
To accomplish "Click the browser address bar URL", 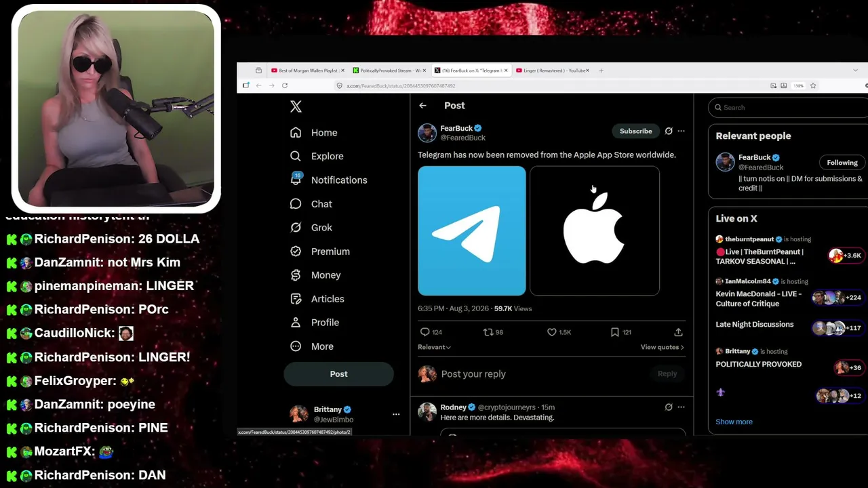I will (401, 85).
